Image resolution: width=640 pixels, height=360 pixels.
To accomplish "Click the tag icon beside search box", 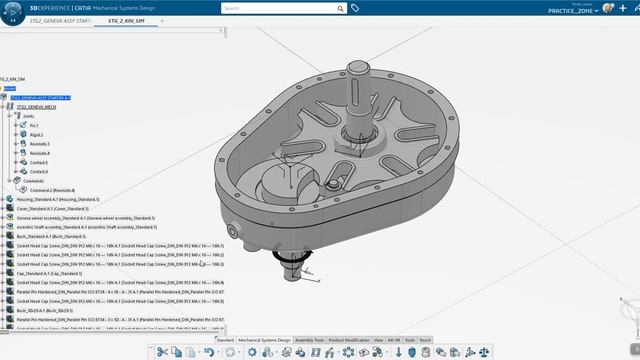I will point(355,8).
